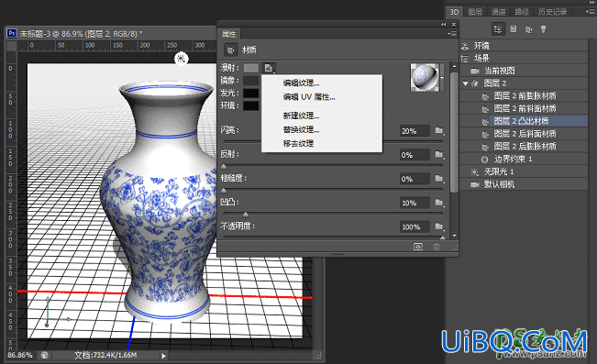Choose 编辑纹理... from the menu
597x364 pixels.
click(301, 83)
